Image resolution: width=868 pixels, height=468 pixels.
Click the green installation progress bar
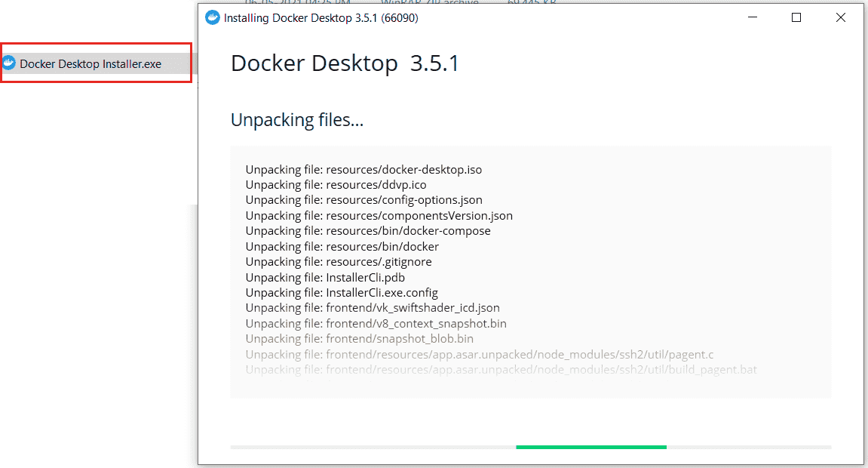coord(591,447)
